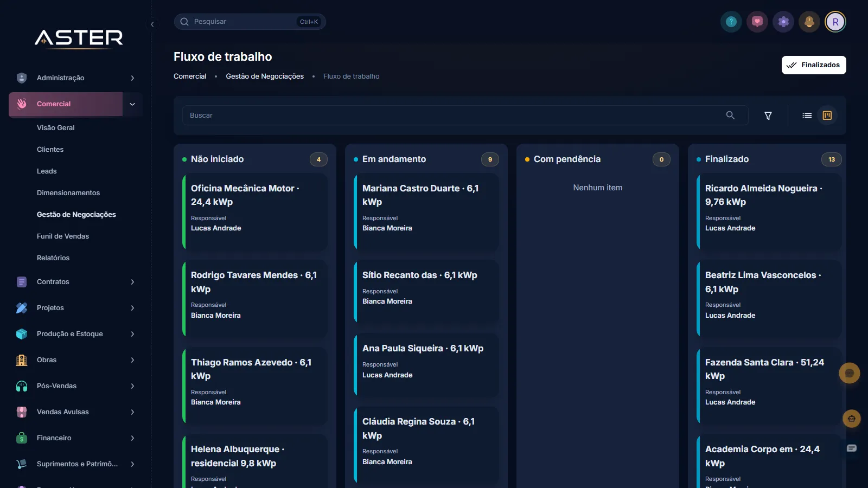Viewport: 868px width, 488px height.
Task: Open the heart feedback icon in header
Action: (x=757, y=22)
